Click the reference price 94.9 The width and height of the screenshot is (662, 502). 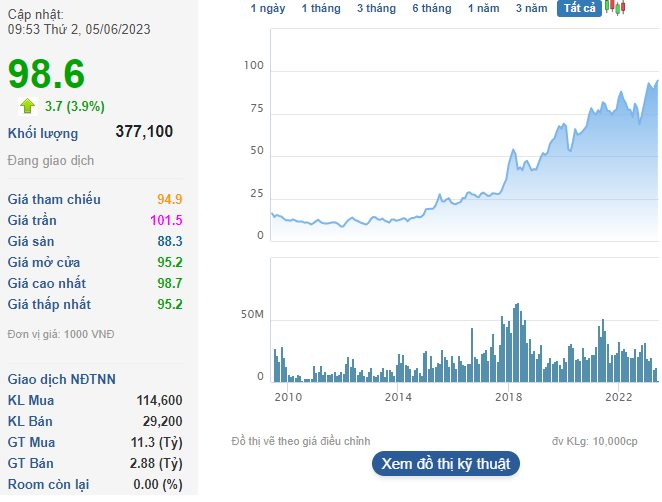(170, 199)
